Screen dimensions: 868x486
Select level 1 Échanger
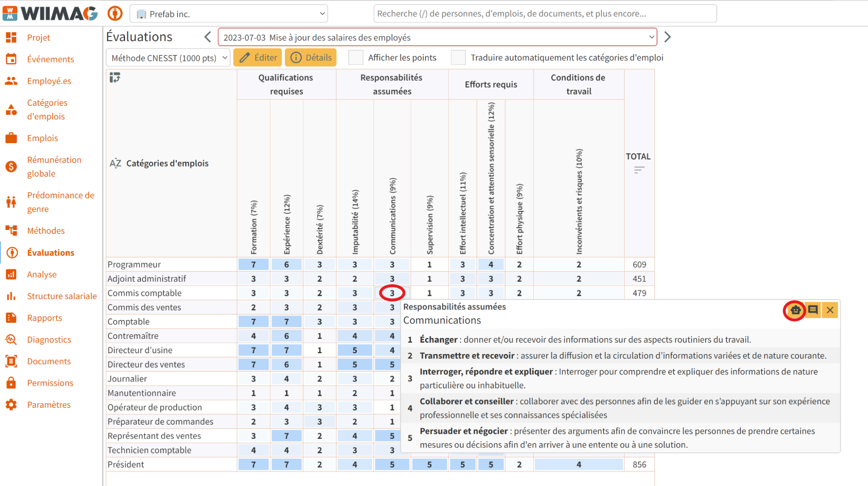pyautogui.click(x=620, y=340)
